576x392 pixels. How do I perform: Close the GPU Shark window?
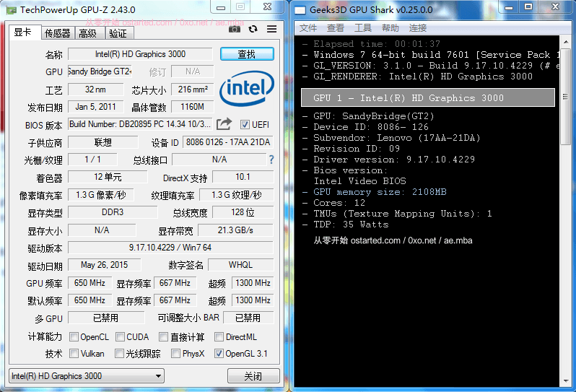(556, 6)
